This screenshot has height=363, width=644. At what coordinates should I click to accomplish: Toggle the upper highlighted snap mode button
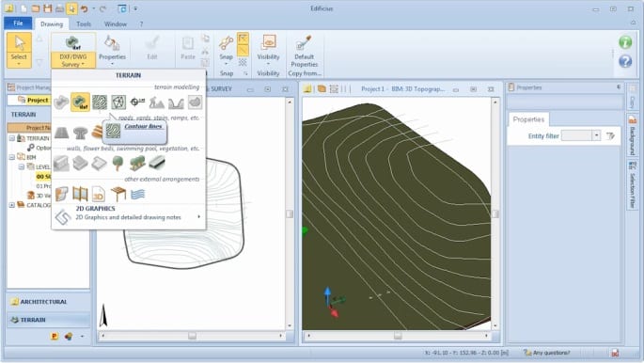[x=243, y=39]
